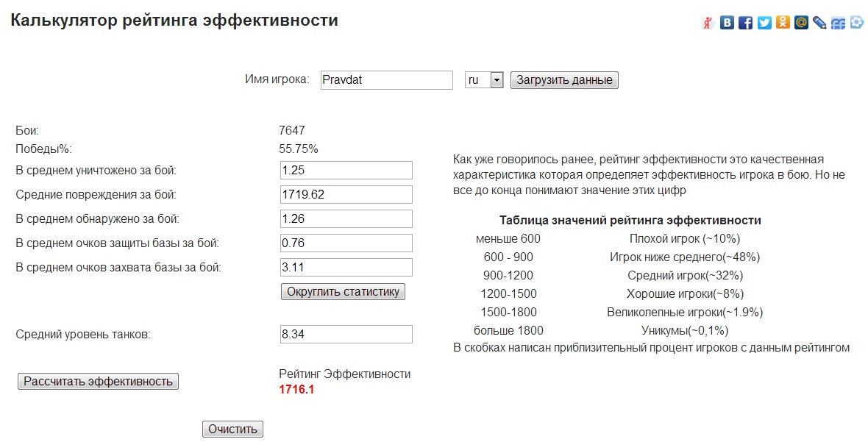Post to LiveJournal using the pencil icon

[819, 23]
